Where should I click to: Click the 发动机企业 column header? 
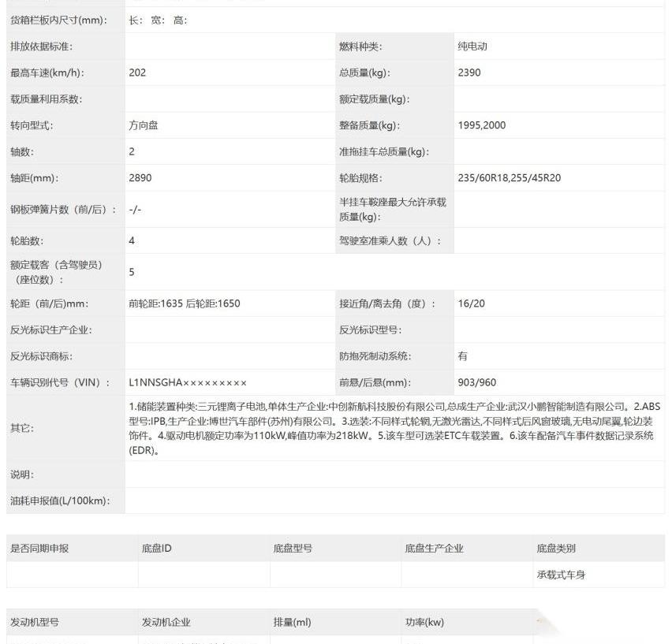coord(166,622)
